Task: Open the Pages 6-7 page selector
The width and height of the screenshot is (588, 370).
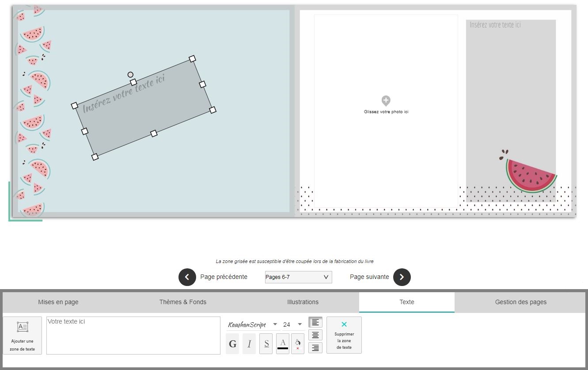Action: 298,277
